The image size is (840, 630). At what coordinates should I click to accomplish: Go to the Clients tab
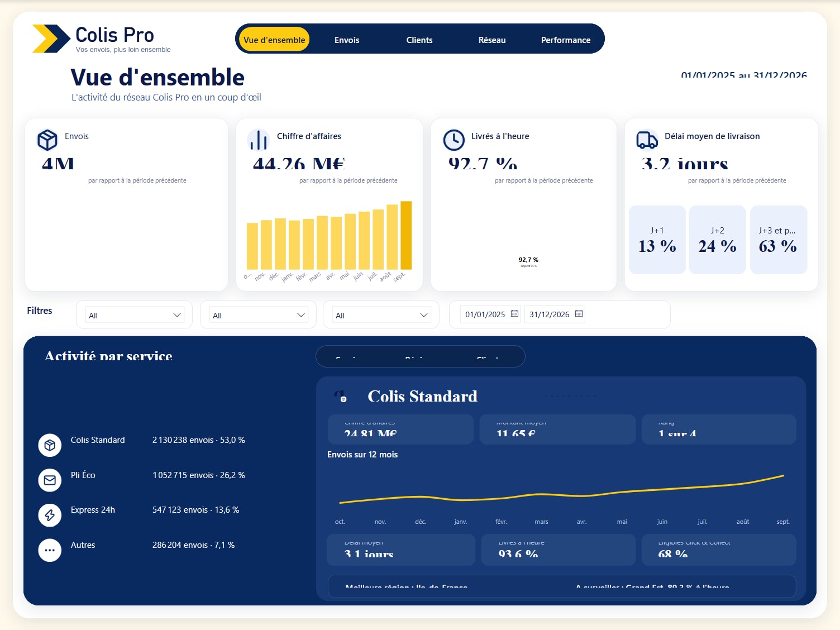coord(419,40)
